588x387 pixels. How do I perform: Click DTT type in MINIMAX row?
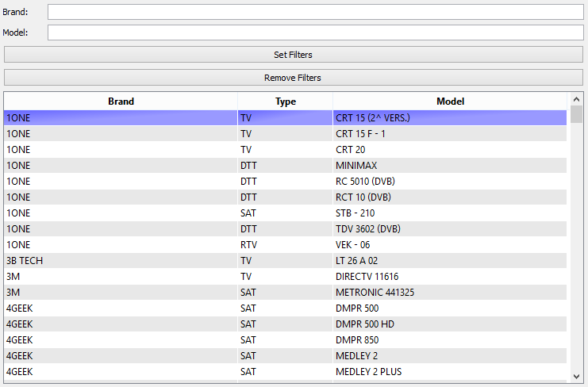coord(286,166)
